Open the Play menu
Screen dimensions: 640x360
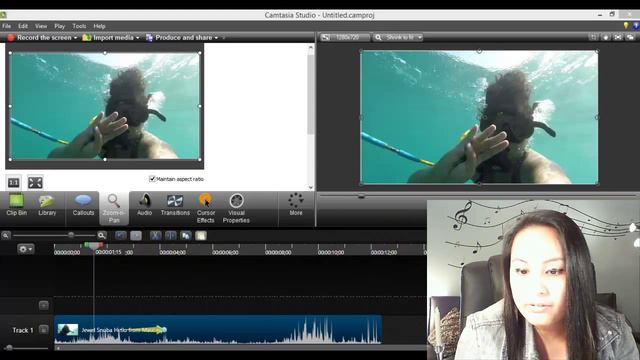60,26
